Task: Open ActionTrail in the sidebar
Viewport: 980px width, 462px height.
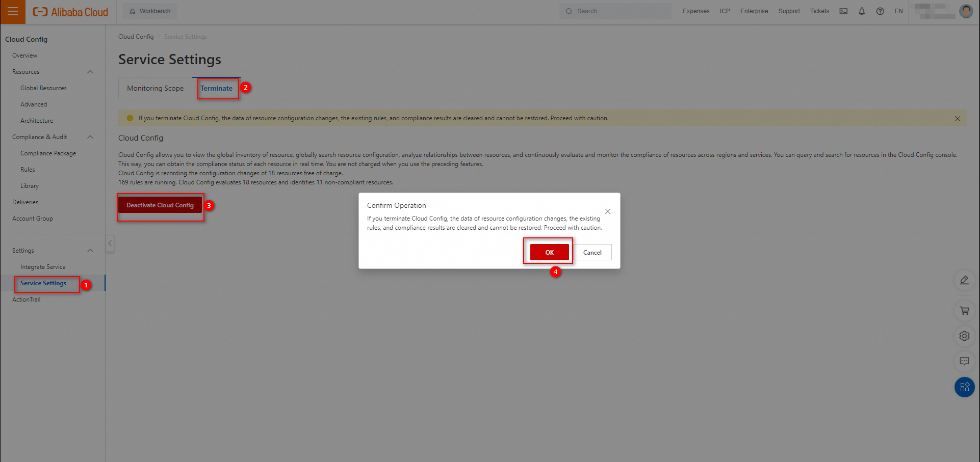Action: pos(26,300)
